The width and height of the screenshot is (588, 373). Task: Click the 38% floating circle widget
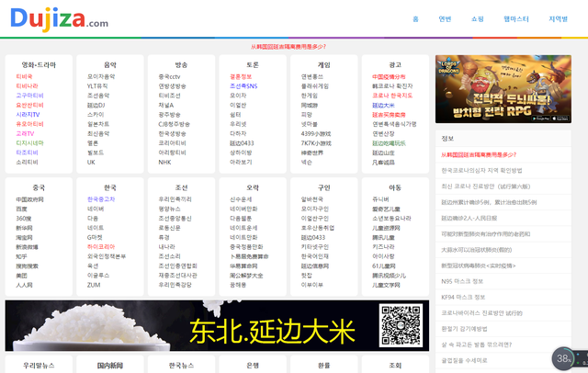(x=563, y=358)
